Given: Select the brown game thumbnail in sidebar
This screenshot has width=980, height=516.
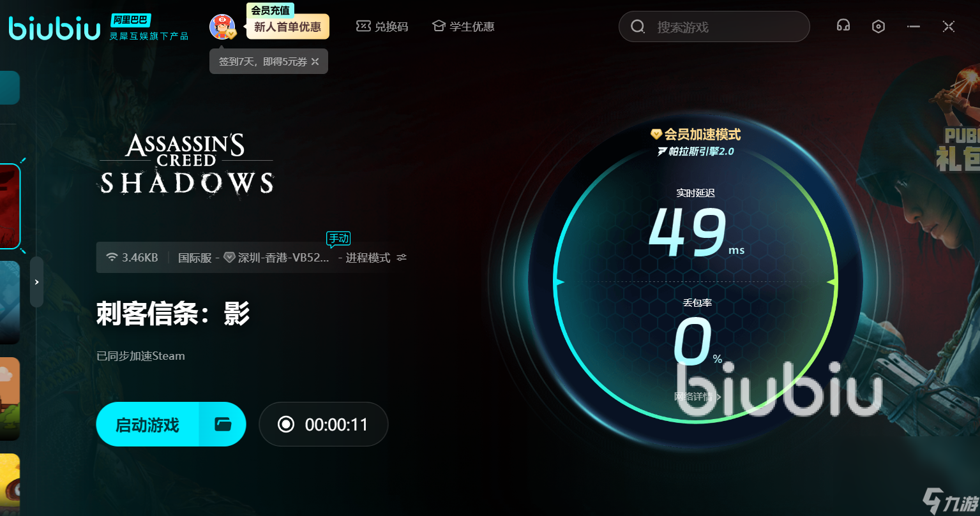Looking at the screenshot, I should (x=10, y=399).
